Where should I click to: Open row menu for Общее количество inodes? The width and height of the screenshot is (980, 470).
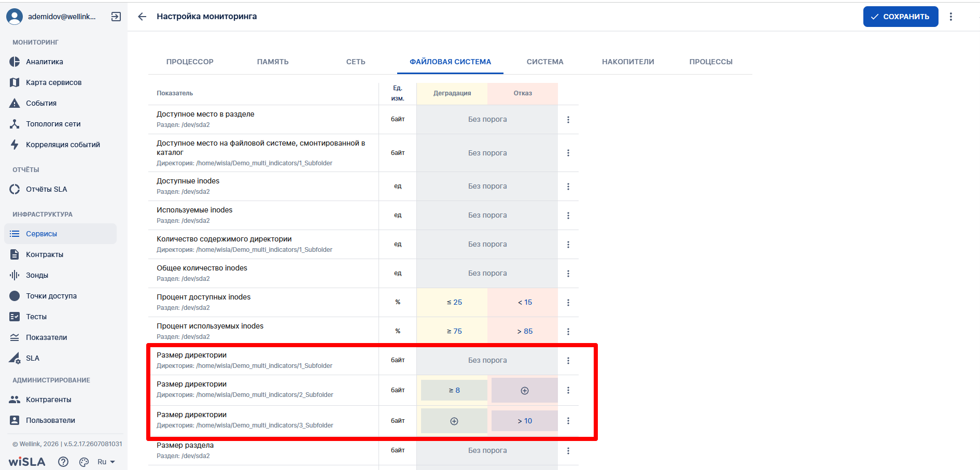pyautogui.click(x=568, y=274)
